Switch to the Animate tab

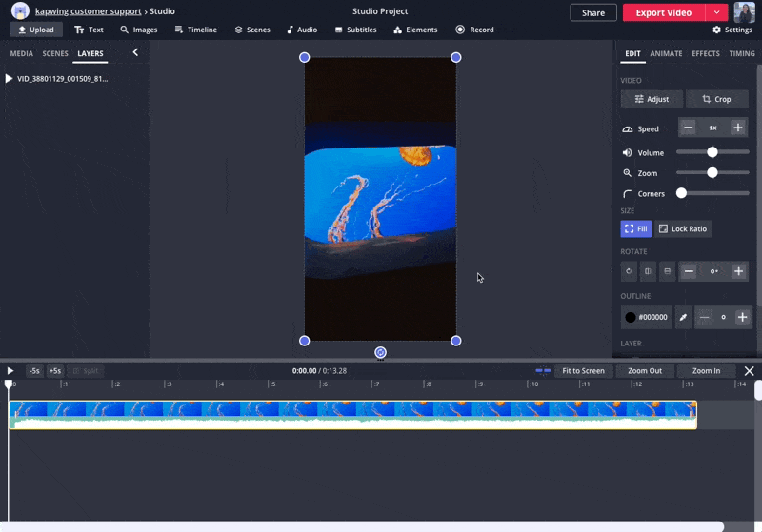tap(666, 53)
